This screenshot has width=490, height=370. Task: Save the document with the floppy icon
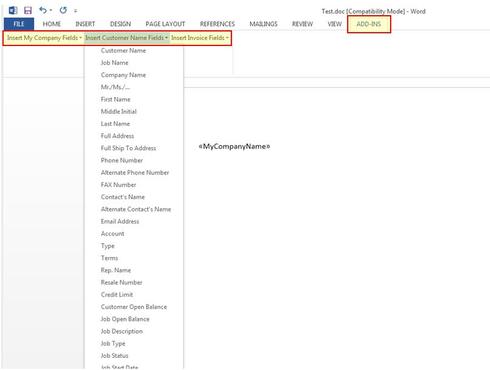coord(28,10)
